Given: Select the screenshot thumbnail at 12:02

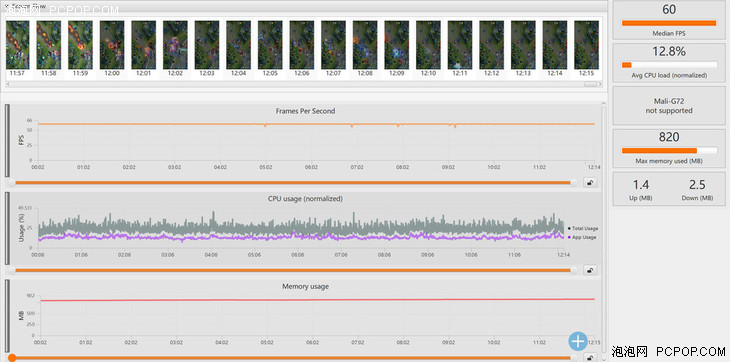Looking at the screenshot, I should point(175,45).
